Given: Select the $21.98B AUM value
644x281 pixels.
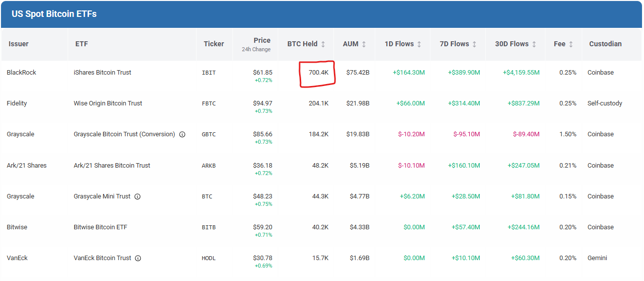Looking at the screenshot, I should pos(358,103).
